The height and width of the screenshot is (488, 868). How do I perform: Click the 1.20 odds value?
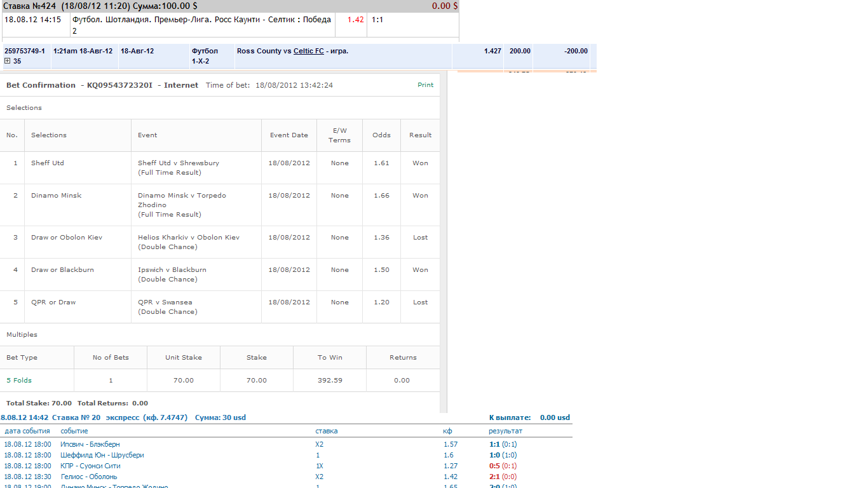[381, 302]
